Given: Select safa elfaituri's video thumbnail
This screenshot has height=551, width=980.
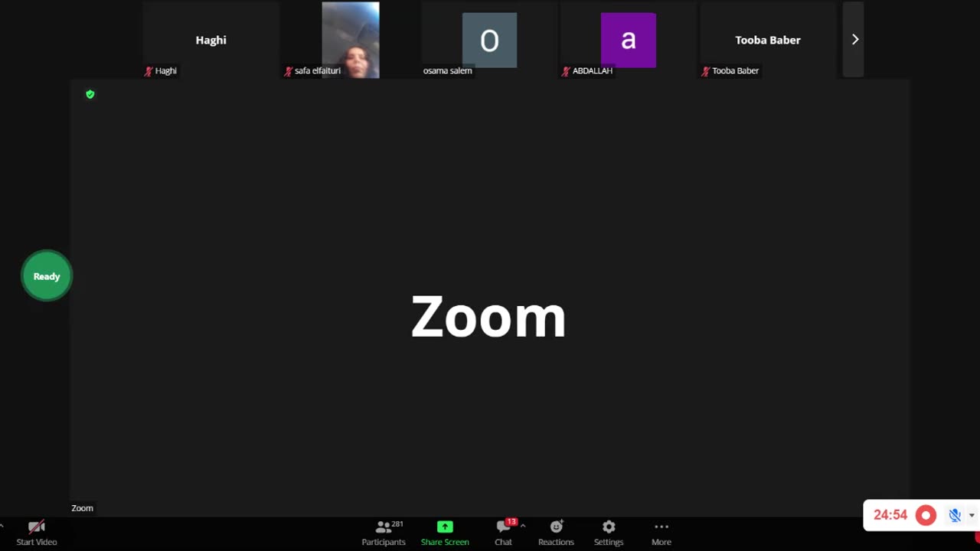Looking at the screenshot, I should [x=351, y=40].
